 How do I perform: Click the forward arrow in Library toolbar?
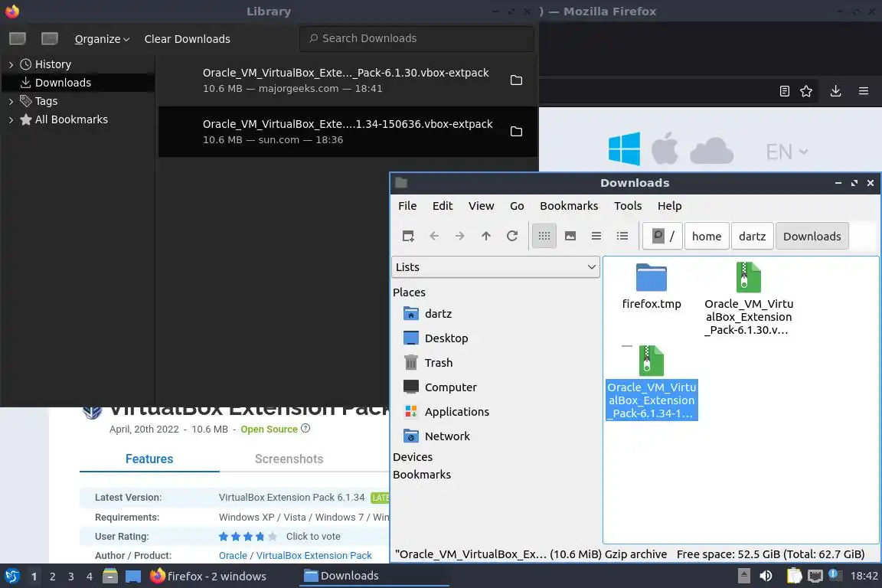[x=50, y=38]
